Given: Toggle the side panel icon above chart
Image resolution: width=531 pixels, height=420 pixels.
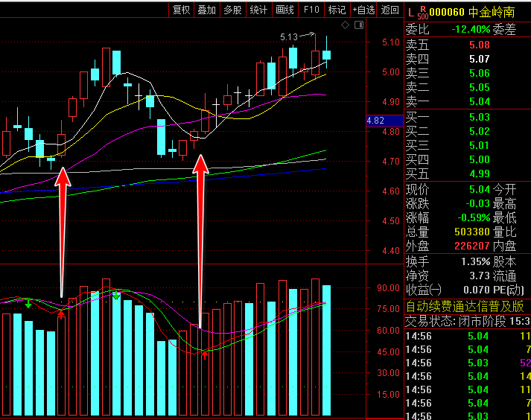Looking at the screenshot, I should [359, 25].
